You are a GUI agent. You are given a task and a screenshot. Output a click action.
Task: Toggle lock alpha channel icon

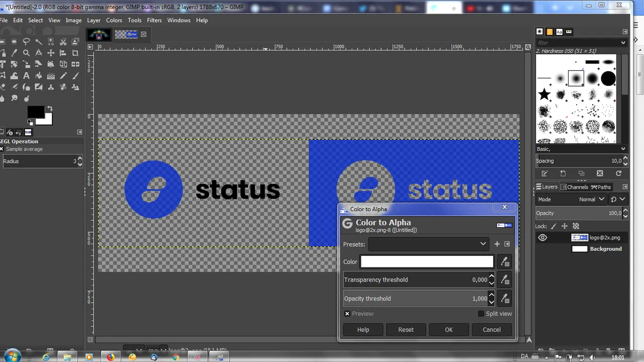576,226
